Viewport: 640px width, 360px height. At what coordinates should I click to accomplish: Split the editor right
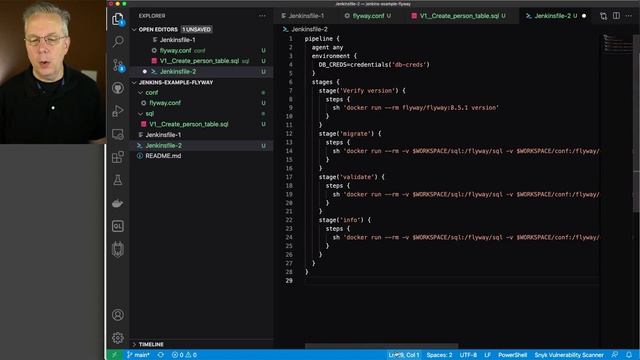coord(616,16)
